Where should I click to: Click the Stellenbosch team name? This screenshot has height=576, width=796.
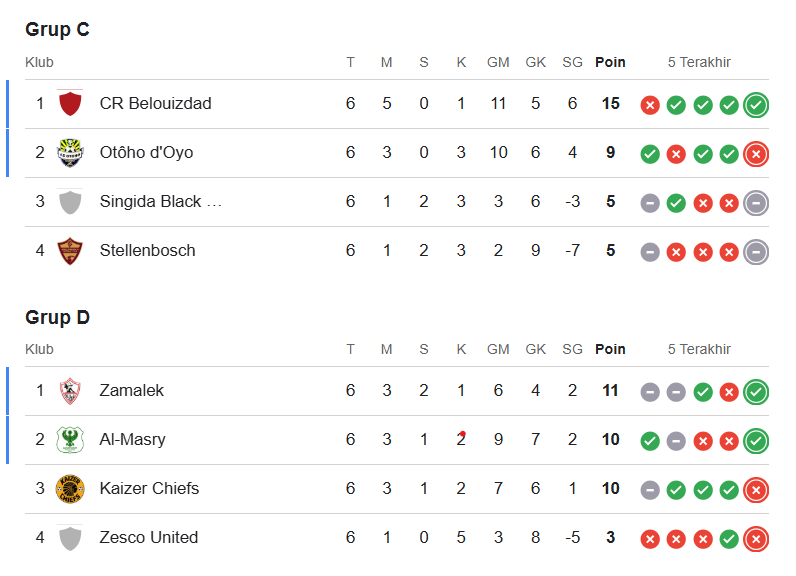147,250
